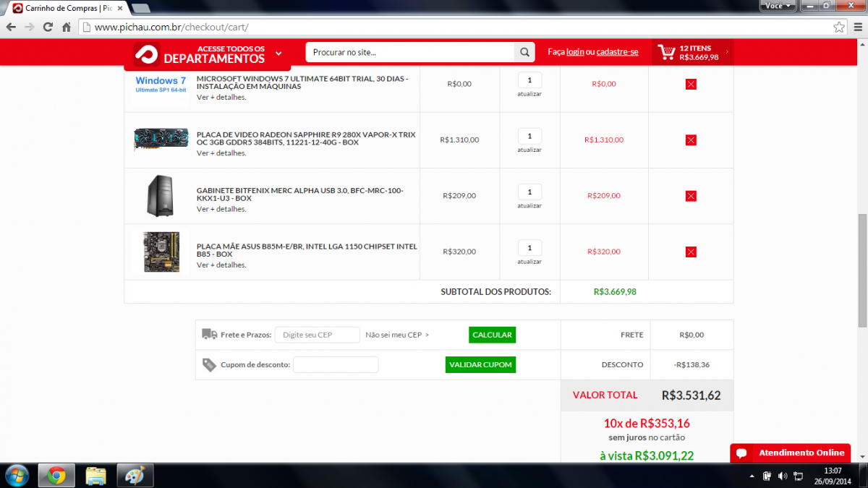
Task: Open a new browser tab
Action: click(141, 8)
